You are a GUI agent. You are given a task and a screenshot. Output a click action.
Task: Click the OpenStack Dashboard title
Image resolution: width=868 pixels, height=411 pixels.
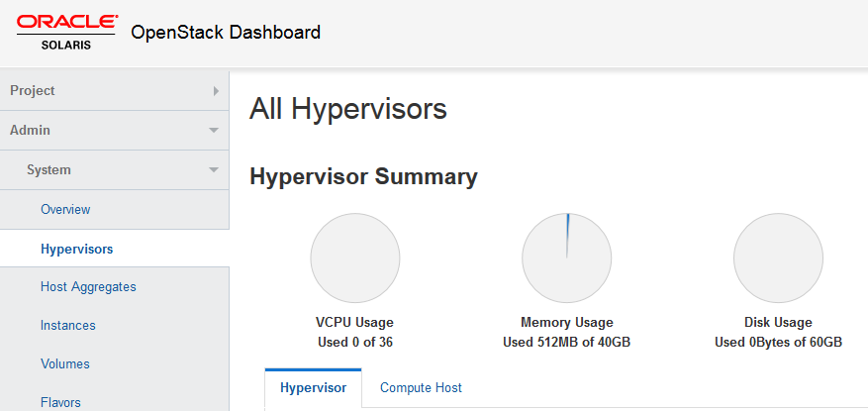click(226, 32)
